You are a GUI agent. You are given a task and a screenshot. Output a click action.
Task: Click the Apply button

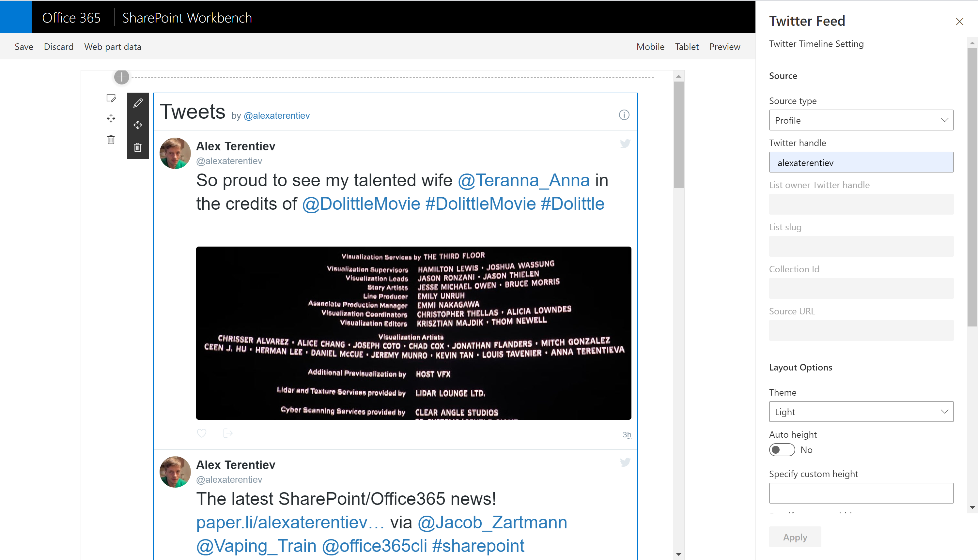point(795,537)
